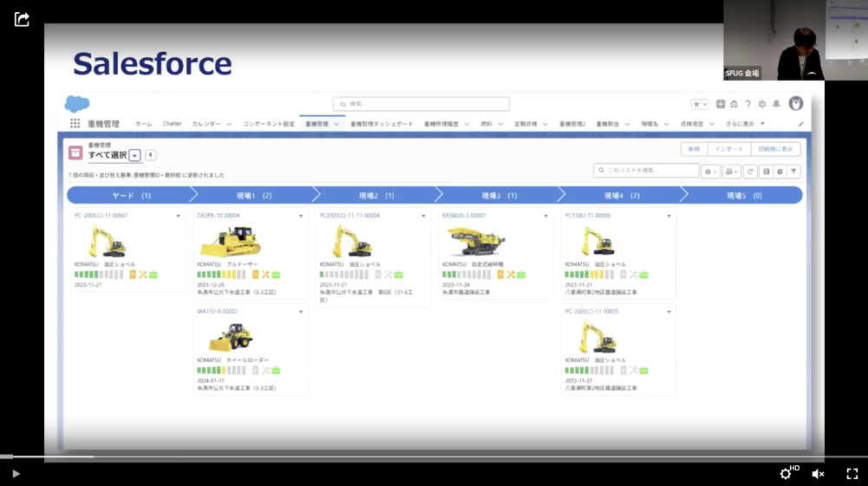Open the favorites list dropdown arrow
Image resolution: width=868 pixels, height=486 pixels.
[x=705, y=104]
